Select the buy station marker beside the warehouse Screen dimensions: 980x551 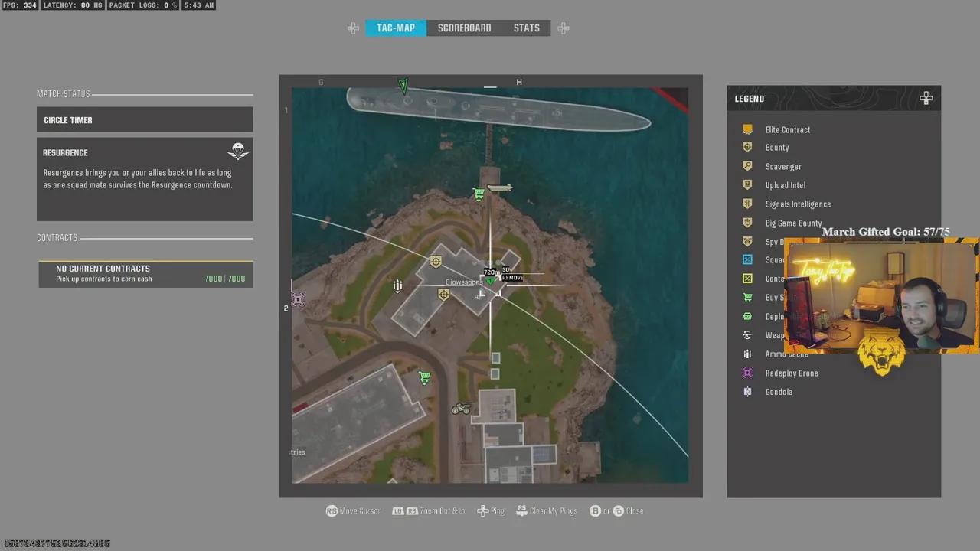[424, 377]
